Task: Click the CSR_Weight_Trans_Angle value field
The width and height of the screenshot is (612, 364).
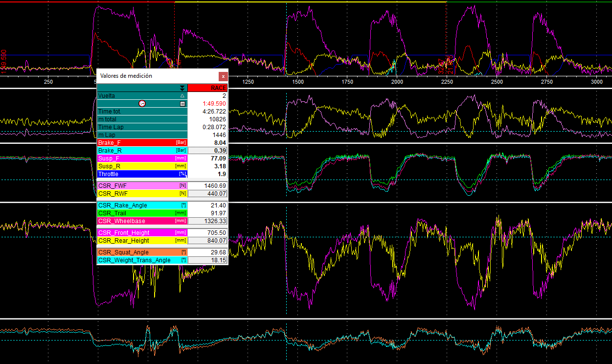Action: point(208,260)
